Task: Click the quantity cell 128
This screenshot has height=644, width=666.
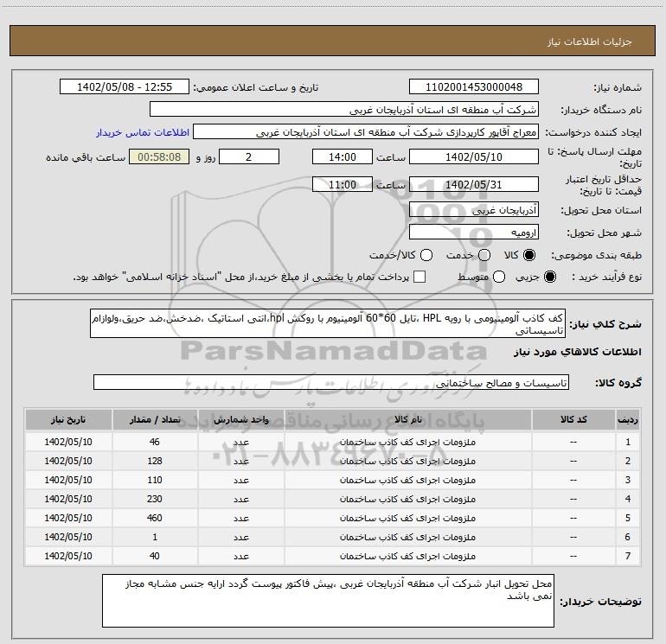Action: pos(155,461)
